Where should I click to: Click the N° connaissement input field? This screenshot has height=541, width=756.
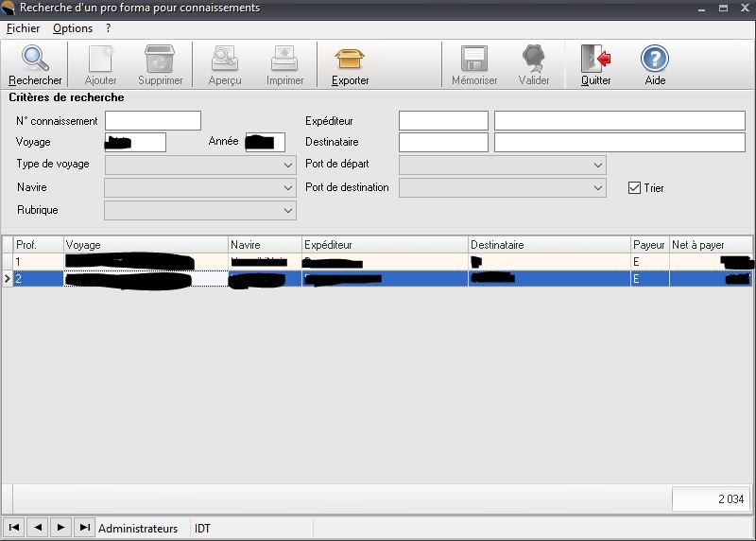pos(153,121)
